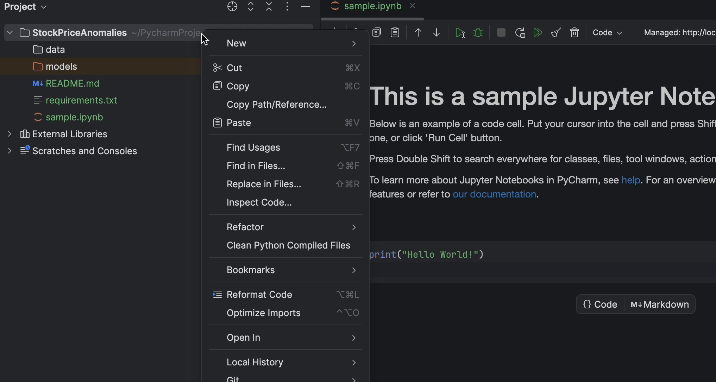Click the help link in the notebook text

(x=631, y=180)
